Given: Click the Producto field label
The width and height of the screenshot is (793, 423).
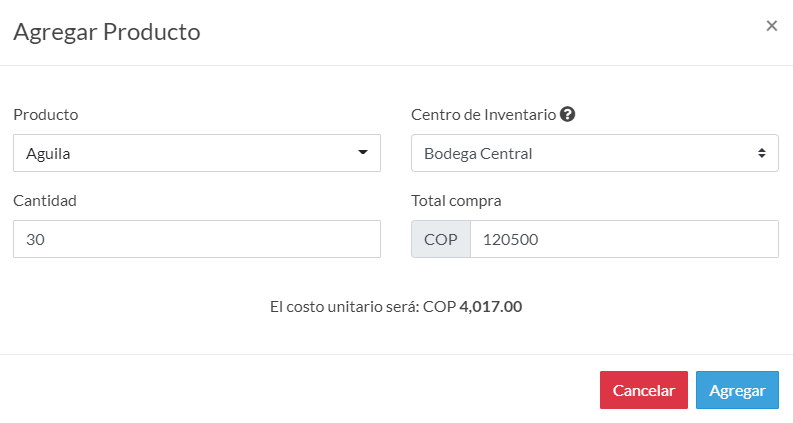Looking at the screenshot, I should coord(46,115).
